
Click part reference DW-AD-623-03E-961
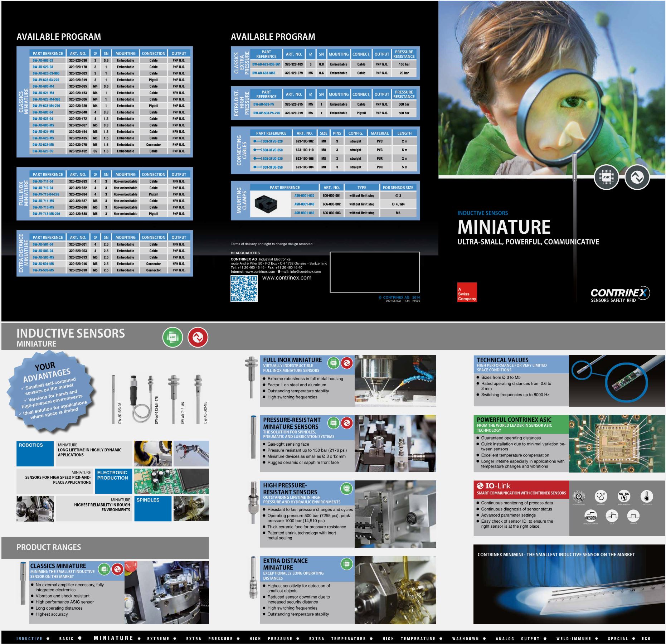coord(266,64)
